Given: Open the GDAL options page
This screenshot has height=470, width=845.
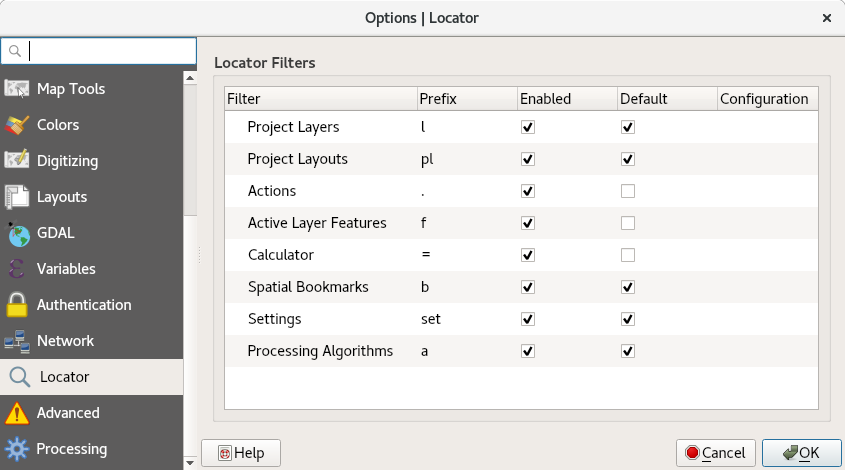Looking at the screenshot, I should pos(92,233).
